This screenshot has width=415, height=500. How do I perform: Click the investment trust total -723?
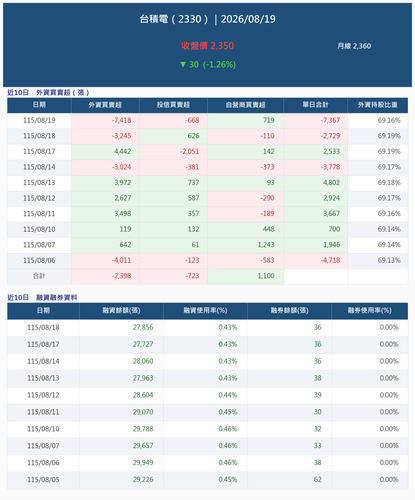point(192,276)
